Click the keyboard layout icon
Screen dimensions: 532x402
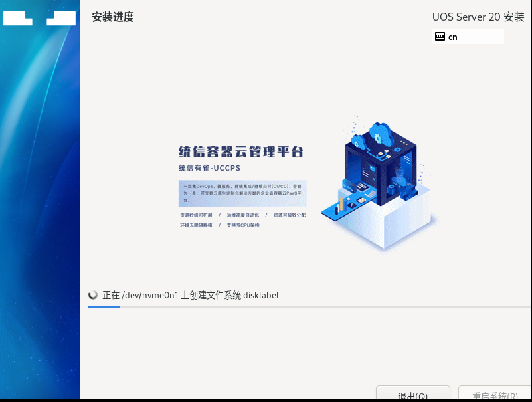click(441, 37)
